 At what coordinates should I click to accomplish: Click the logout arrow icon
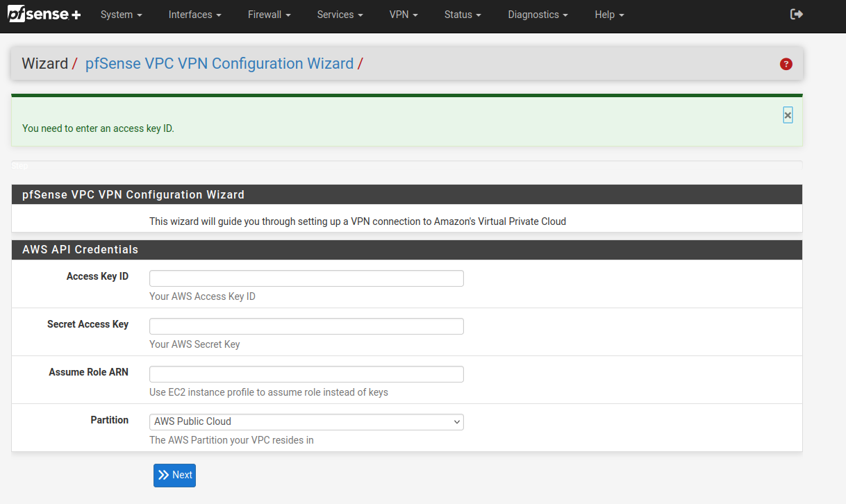(x=797, y=14)
